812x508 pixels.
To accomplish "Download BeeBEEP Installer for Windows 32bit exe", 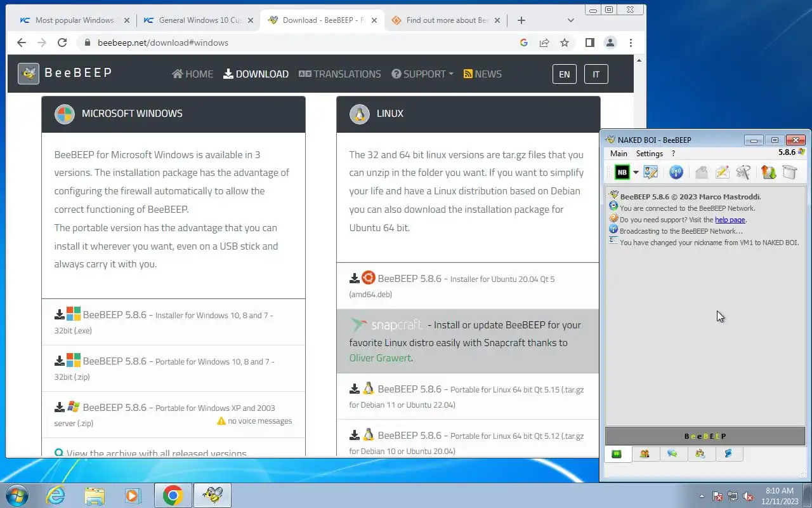I will pos(173,322).
